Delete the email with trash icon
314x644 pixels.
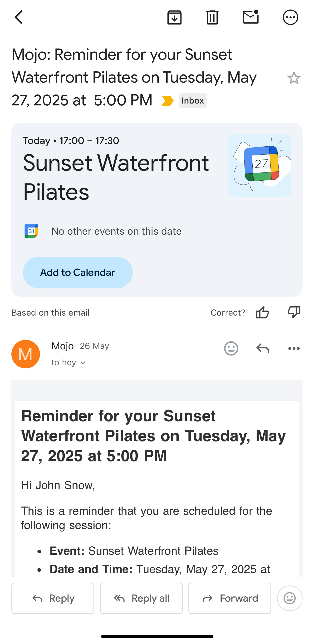tap(212, 18)
